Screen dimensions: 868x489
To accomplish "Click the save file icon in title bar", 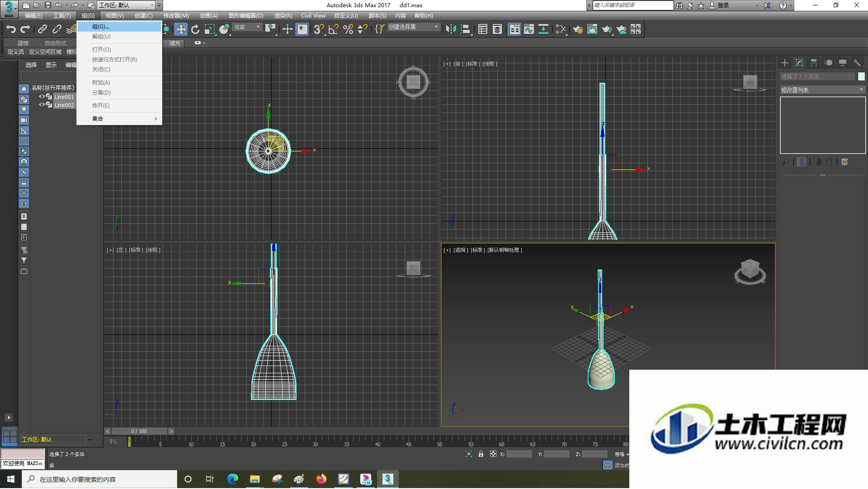I will click(47, 5).
